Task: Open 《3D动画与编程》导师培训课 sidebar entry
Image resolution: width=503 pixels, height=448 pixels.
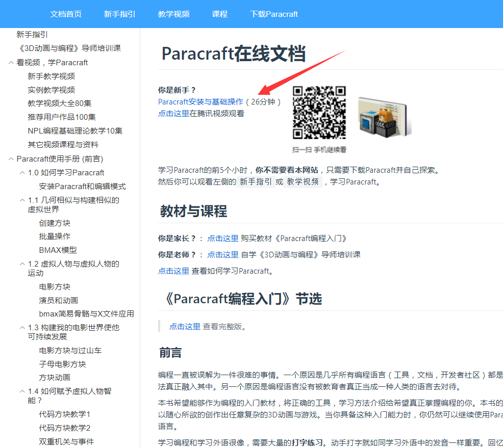Action: pyautogui.click(x=69, y=48)
